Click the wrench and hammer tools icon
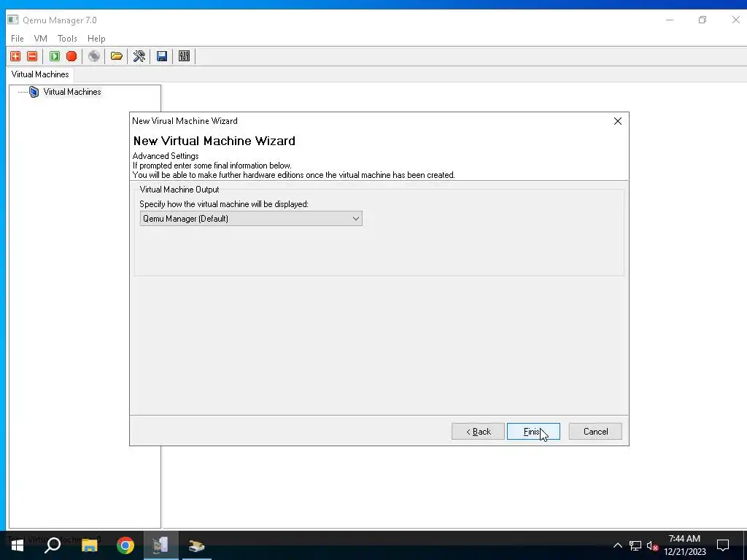The width and height of the screenshot is (747, 560). [x=139, y=56]
